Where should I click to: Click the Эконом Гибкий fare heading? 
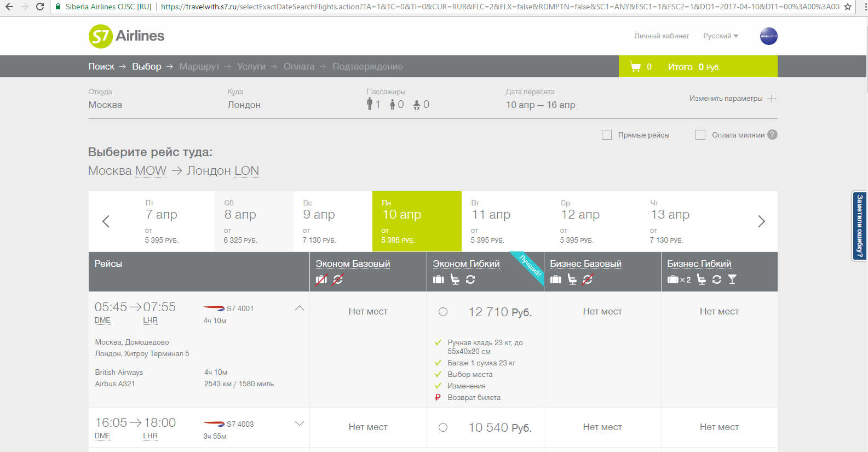(466, 264)
